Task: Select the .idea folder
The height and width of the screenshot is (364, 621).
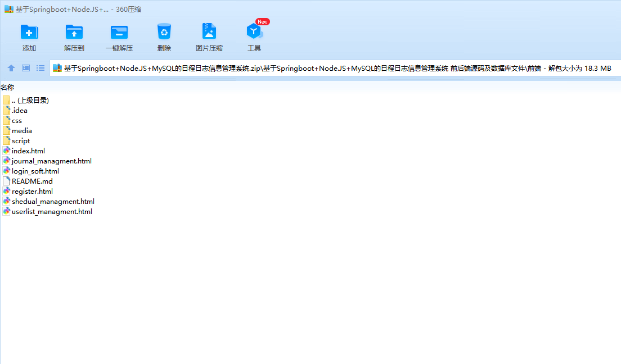Action: tap(15, 111)
